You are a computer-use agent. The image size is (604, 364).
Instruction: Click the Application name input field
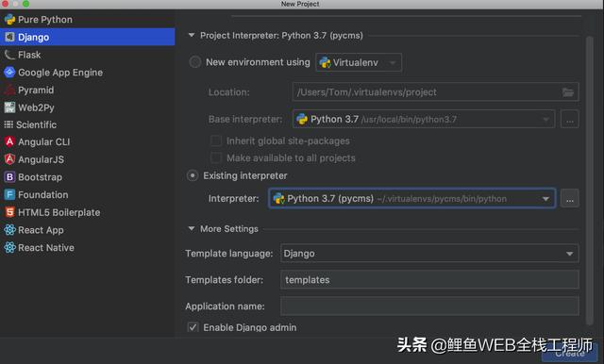pyautogui.click(x=429, y=306)
